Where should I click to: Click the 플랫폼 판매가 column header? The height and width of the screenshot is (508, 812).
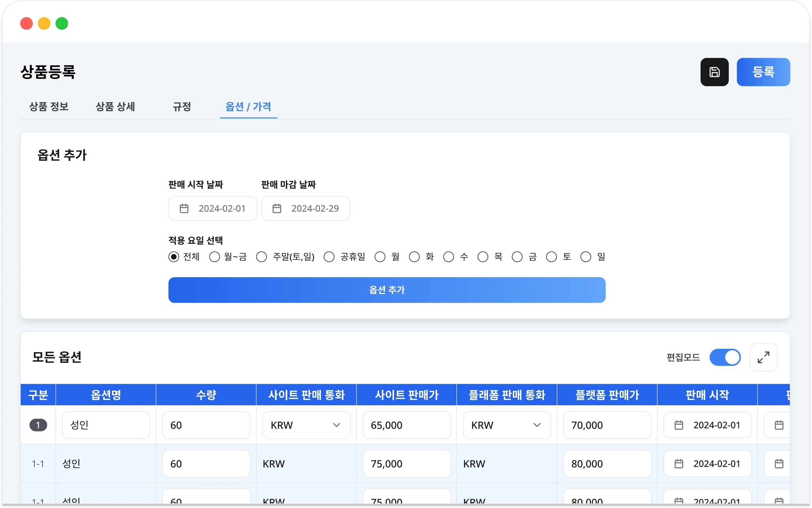point(607,395)
